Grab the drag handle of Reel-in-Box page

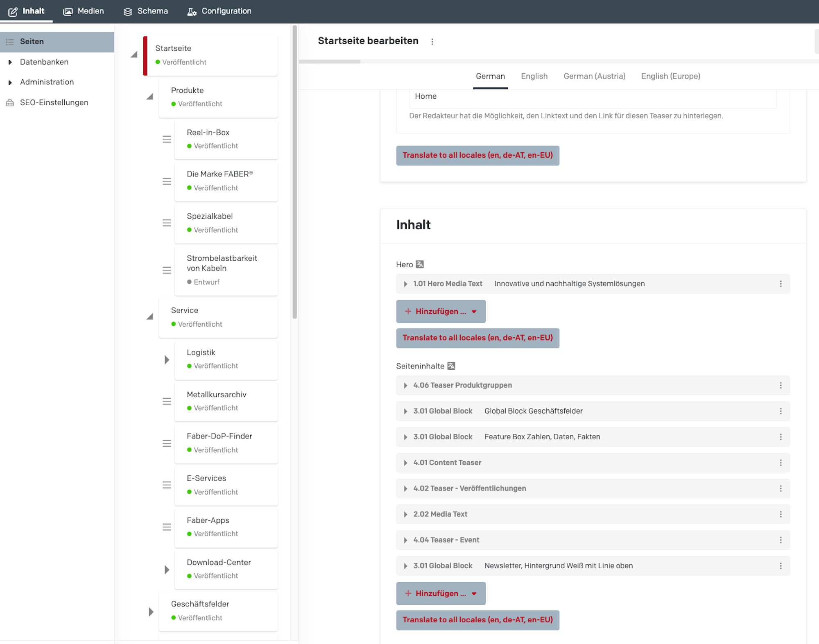(167, 139)
